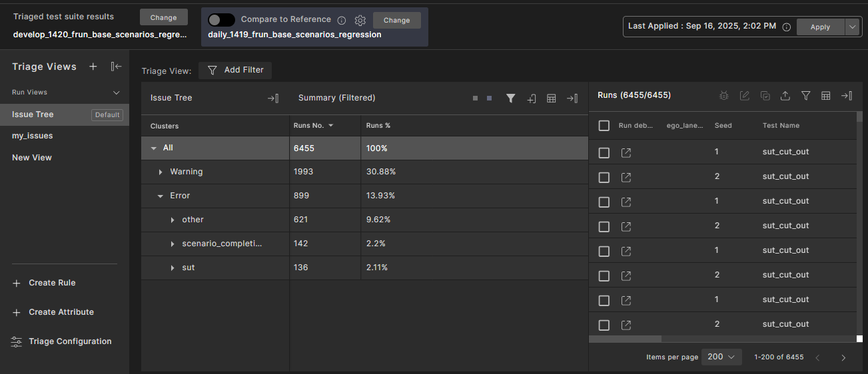The height and width of the screenshot is (374, 868).
Task: Collapse the Issue Tree panel with arrow icon
Action: tap(273, 98)
